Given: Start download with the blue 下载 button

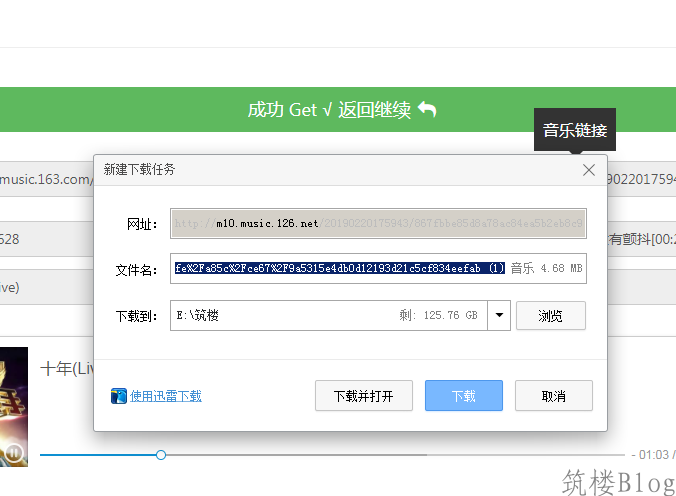Looking at the screenshot, I should click(463, 396).
